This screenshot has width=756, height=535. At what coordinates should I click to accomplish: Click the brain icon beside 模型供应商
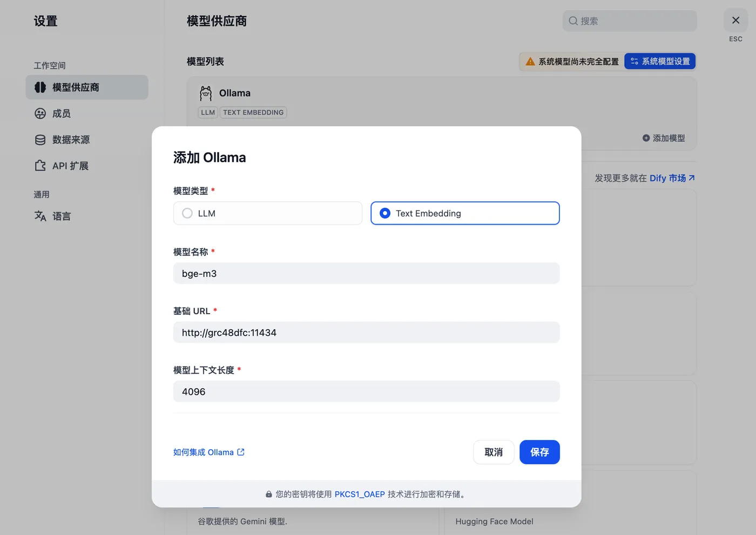click(40, 87)
